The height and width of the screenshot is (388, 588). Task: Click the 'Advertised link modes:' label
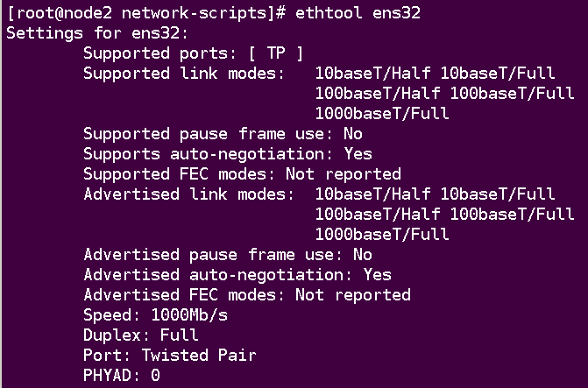(x=189, y=194)
